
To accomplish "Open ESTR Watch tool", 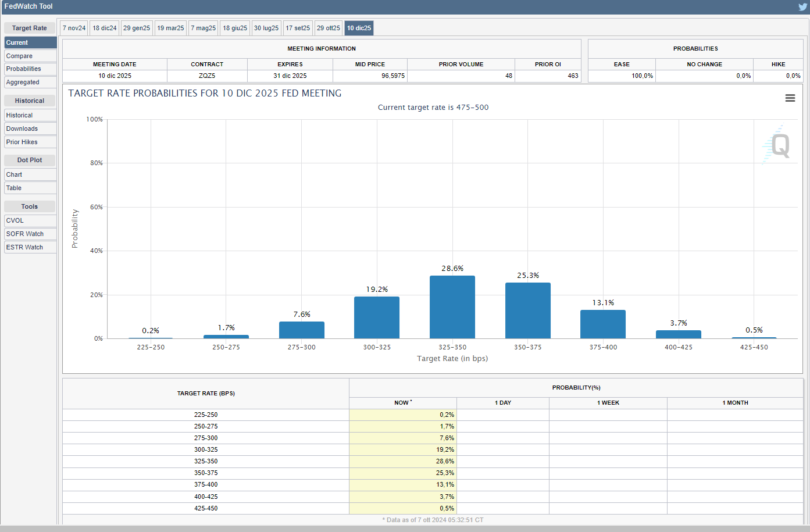I will pyautogui.click(x=30, y=247).
